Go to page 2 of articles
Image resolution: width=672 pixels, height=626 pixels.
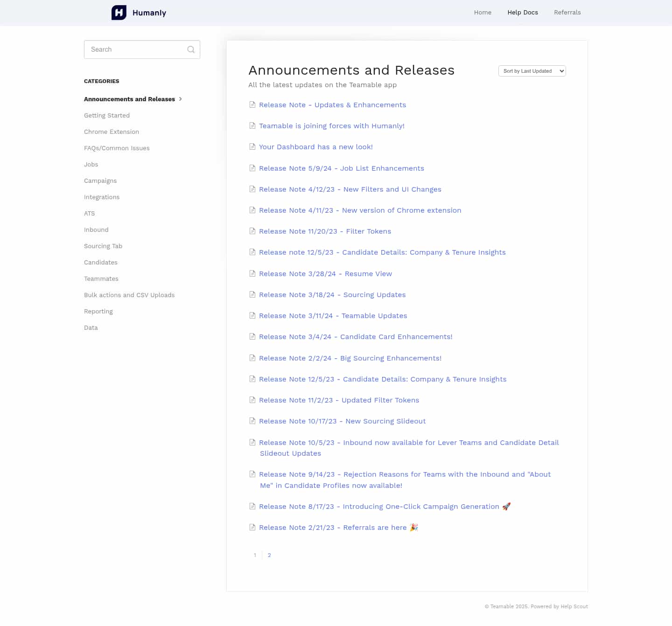click(269, 555)
